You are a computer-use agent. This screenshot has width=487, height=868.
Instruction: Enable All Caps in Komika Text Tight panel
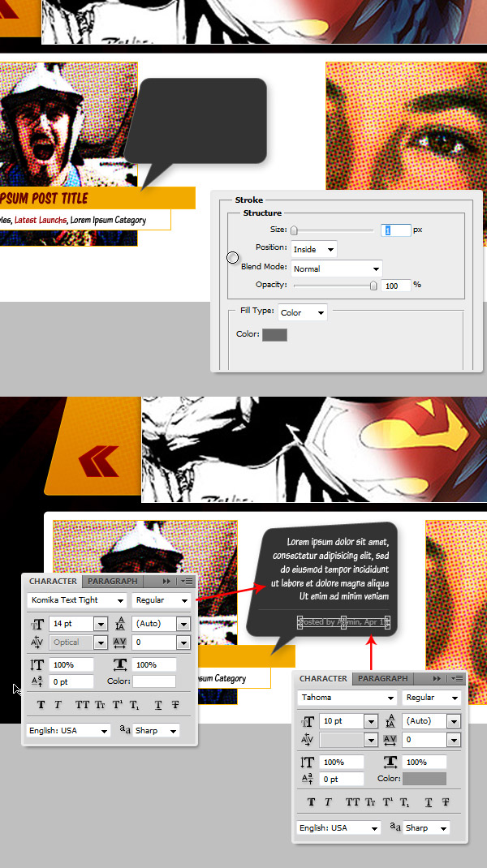(82, 705)
